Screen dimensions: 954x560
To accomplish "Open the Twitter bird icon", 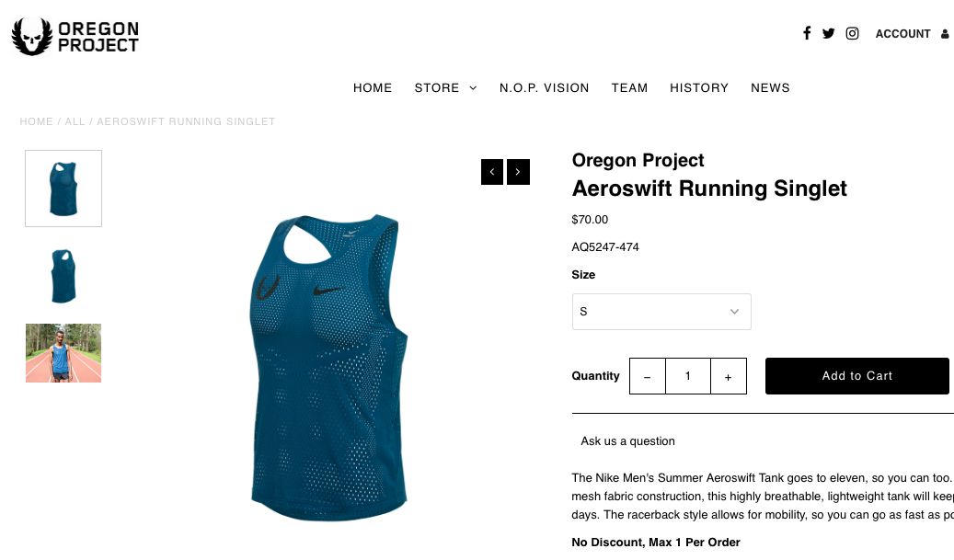I will pos(828,33).
